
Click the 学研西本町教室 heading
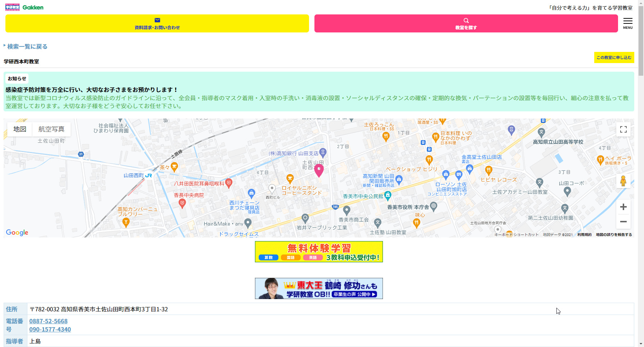coord(21,62)
